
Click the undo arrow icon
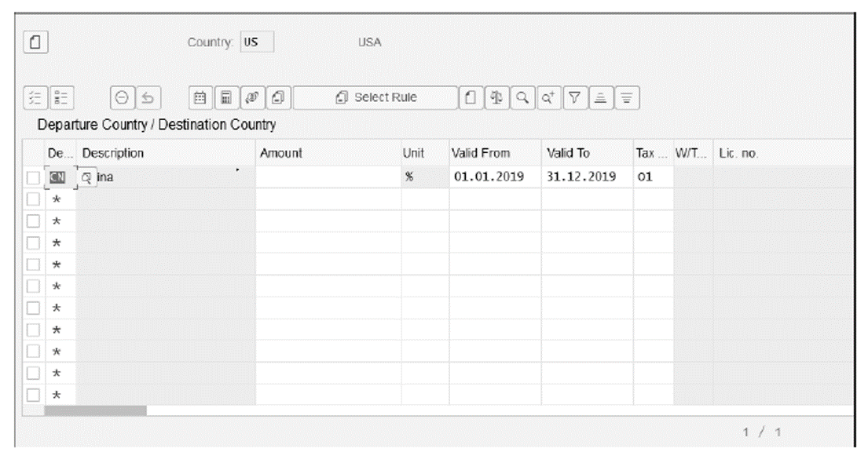coord(150,98)
